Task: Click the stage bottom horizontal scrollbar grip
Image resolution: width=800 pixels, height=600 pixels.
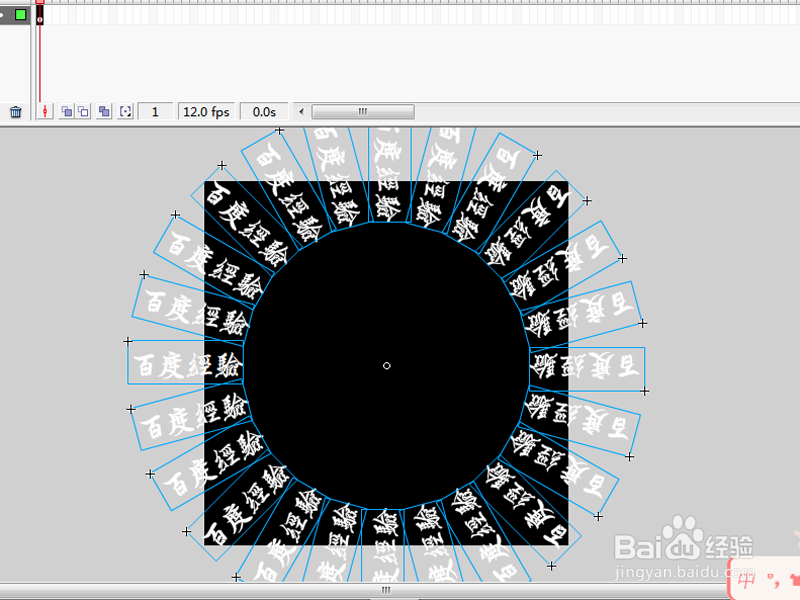Action: 386,590
